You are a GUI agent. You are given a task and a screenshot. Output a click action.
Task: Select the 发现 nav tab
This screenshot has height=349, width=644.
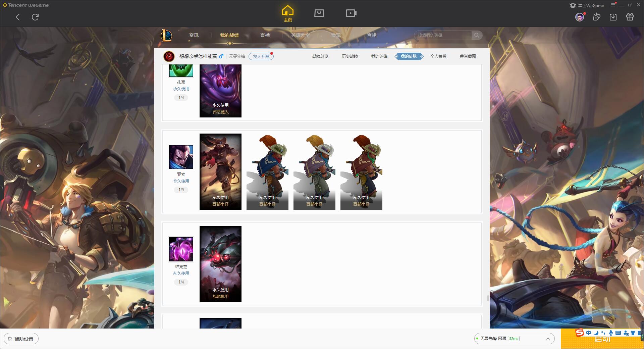(x=336, y=35)
